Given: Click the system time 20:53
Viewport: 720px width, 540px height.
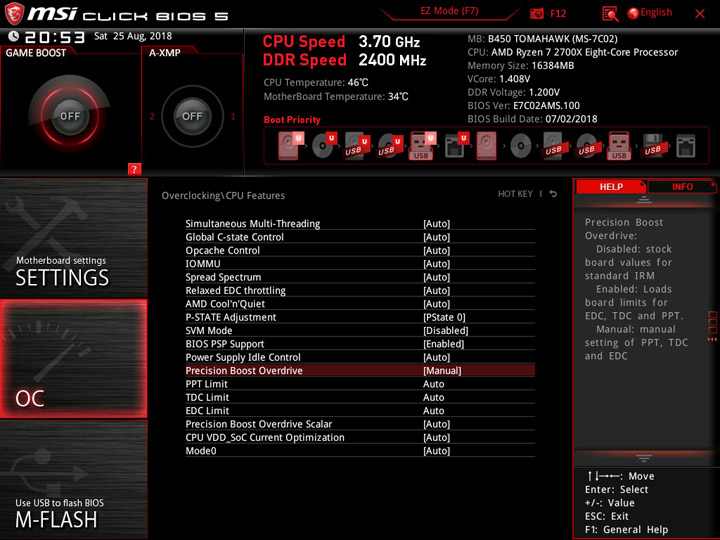Looking at the screenshot, I should [55, 37].
